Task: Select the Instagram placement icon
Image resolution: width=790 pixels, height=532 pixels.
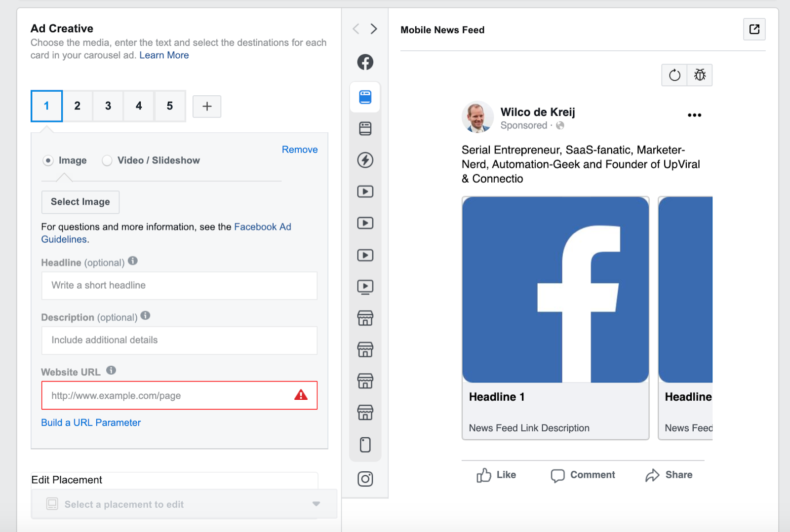Action: point(365,479)
